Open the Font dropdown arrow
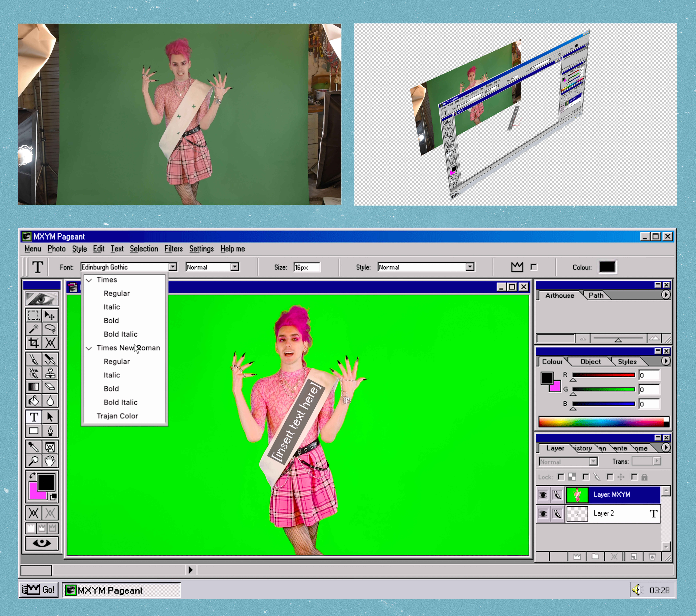The height and width of the screenshot is (616, 696). point(173,267)
